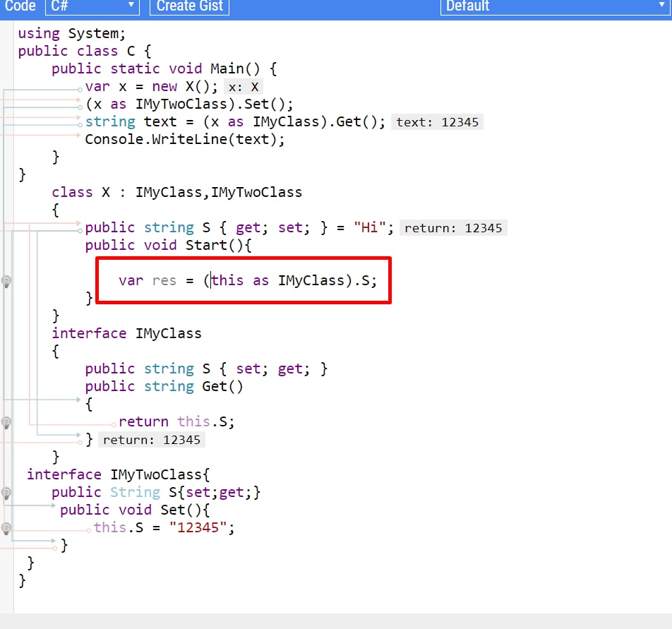Open the Default mode dropdown
Image resolution: width=672 pixels, height=629 pixels.
click(555, 6)
